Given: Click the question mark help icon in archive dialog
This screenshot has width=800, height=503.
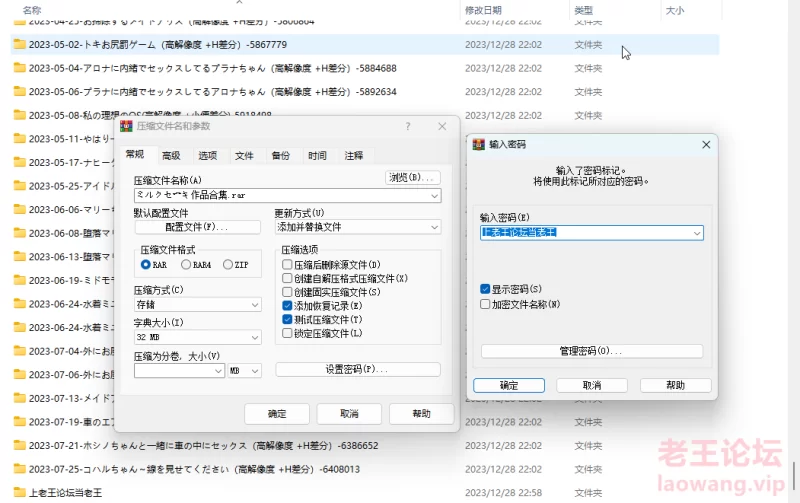Looking at the screenshot, I should pos(408,127).
